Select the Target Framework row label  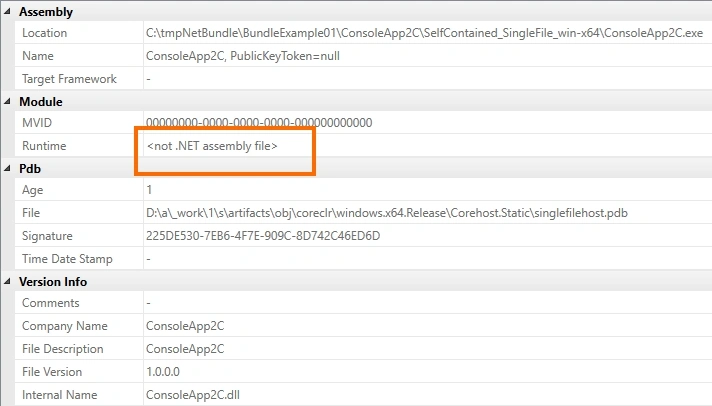69,79
